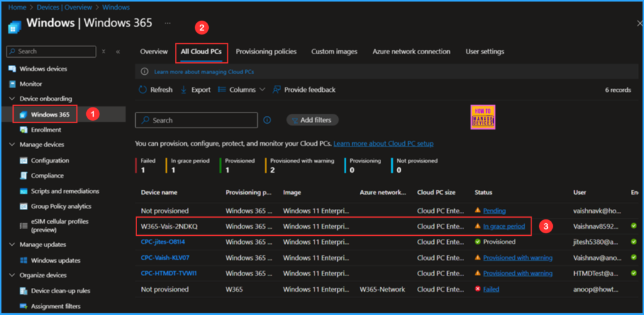Click the W365-Network cell
The height and width of the screenshot is (315, 644).
pyautogui.click(x=382, y=289)
